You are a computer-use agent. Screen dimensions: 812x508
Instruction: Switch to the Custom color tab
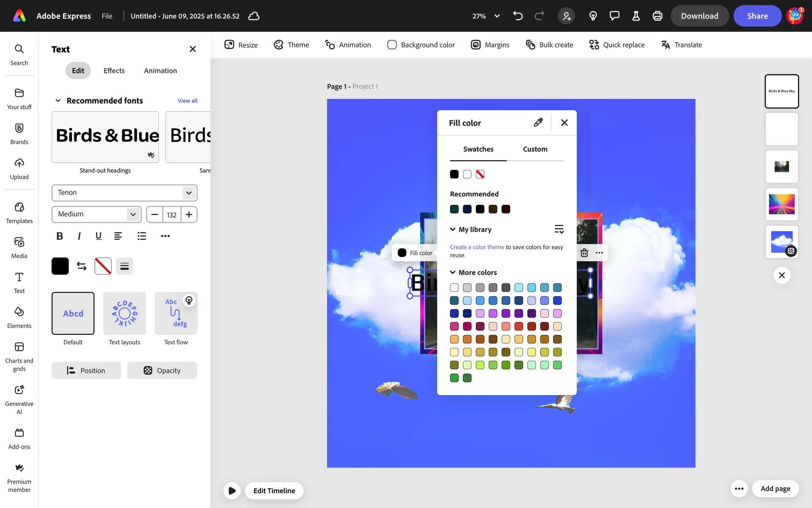click(x=535, y=149)
